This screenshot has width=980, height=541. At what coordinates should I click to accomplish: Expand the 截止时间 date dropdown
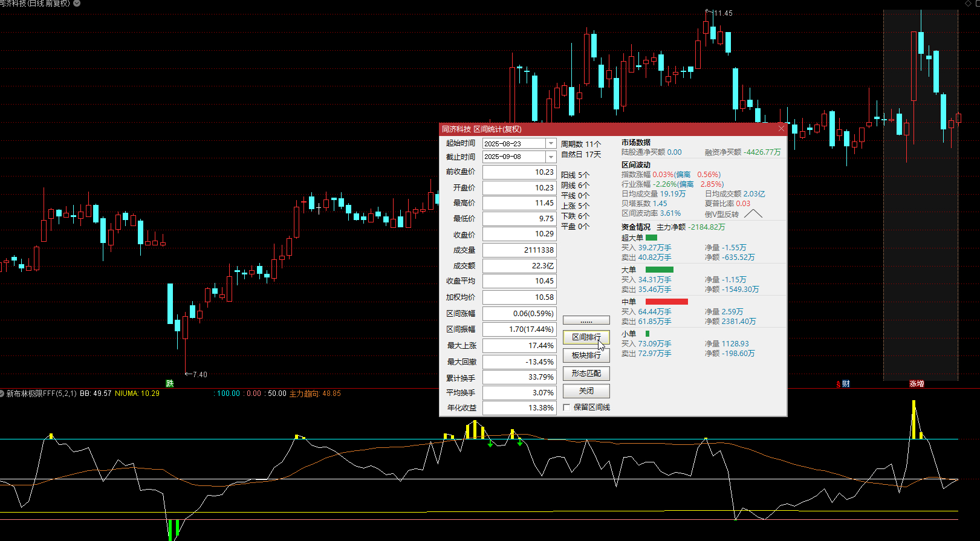pyautogui.click(x=551, y=157)
